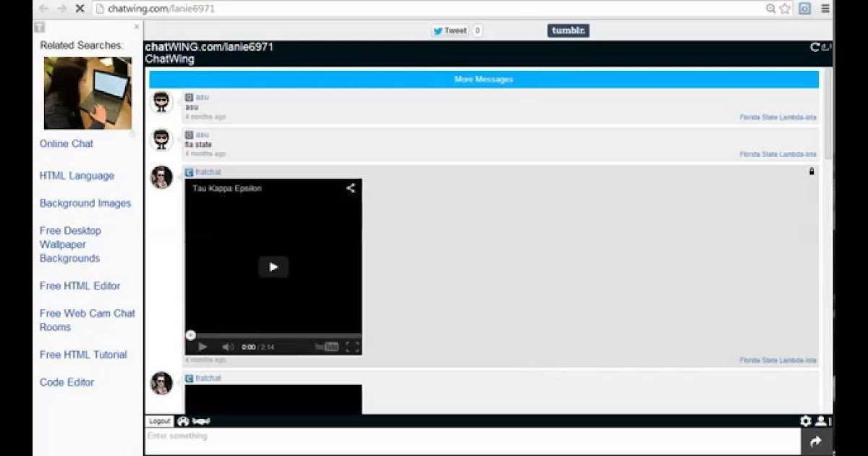This screenshot has width=868, height=456.
Task: Open the Online Chat related search
Action: (x=67, y=143)
